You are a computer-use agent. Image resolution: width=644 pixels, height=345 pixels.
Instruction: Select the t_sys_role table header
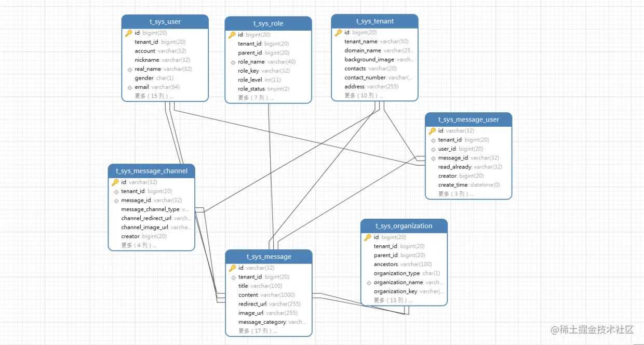[x=269, y=23]
